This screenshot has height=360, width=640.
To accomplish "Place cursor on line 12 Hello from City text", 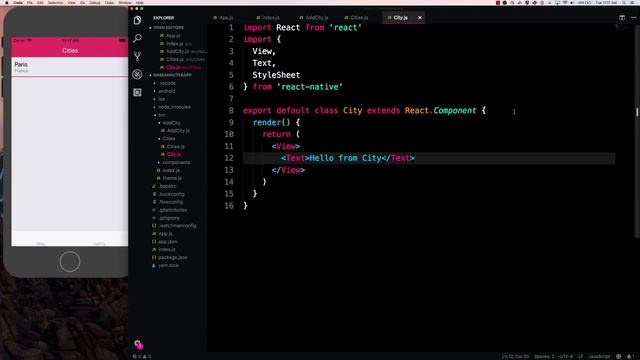I will point(345,158).
